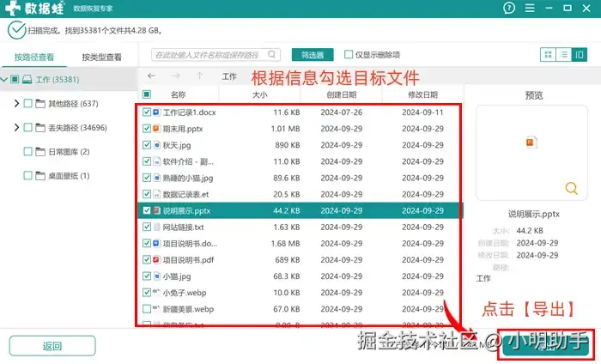Check the 新疆美景.webp checkbox

click(x=147, y=309)
